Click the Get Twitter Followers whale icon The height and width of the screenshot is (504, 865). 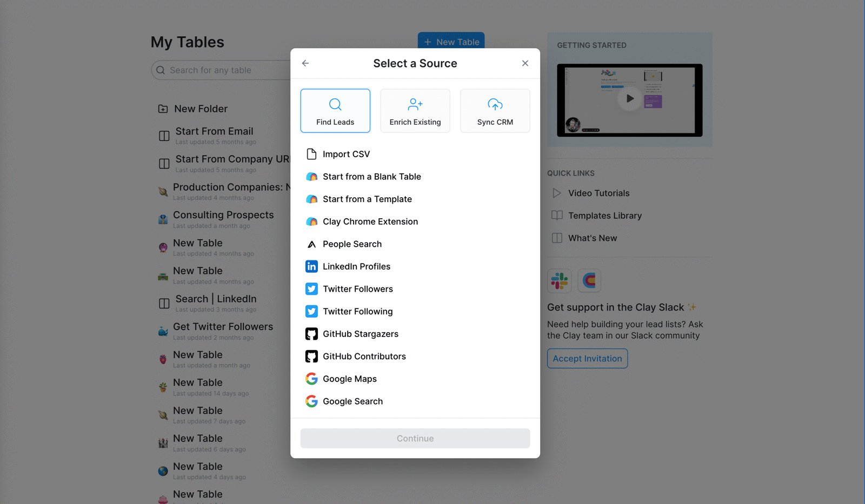click(163, 332)
